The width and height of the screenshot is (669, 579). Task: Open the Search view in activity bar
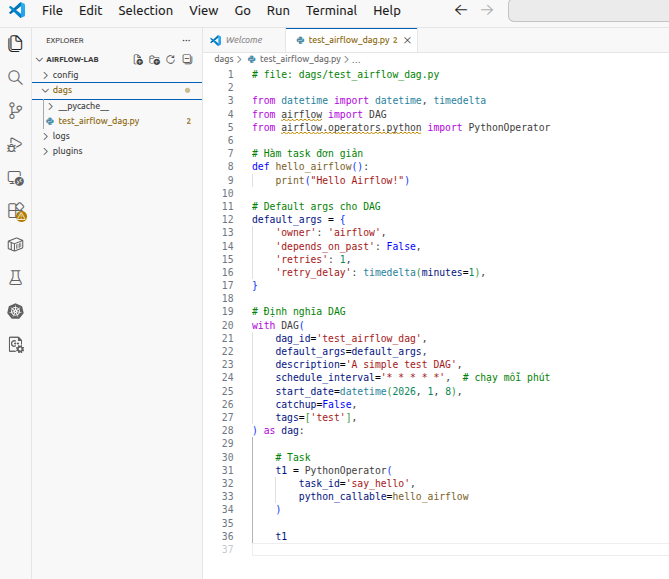pos(15,77)
